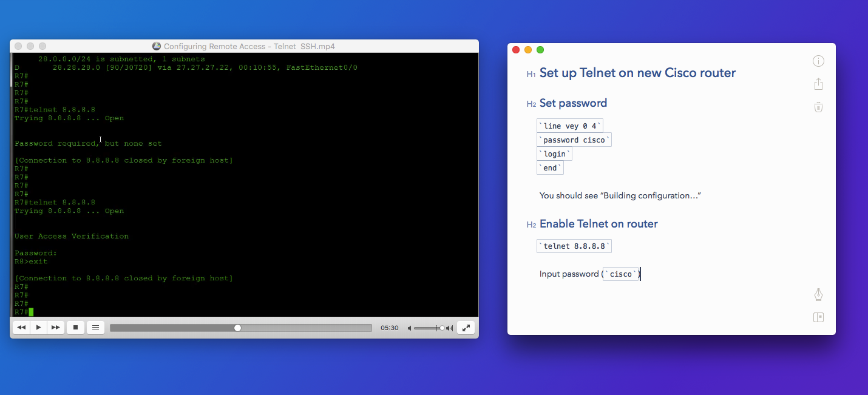Click the Input password line in note
Screen dimensions: 868x395
click(590, 274)
